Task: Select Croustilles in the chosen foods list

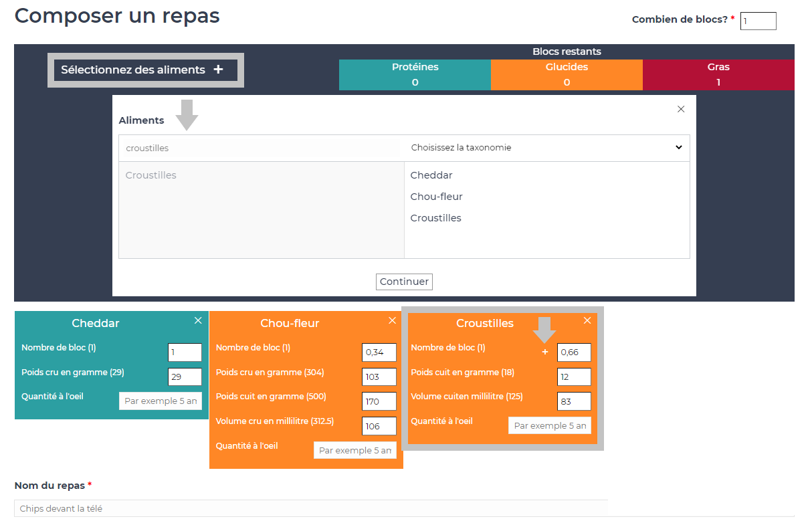Action: 435,218
